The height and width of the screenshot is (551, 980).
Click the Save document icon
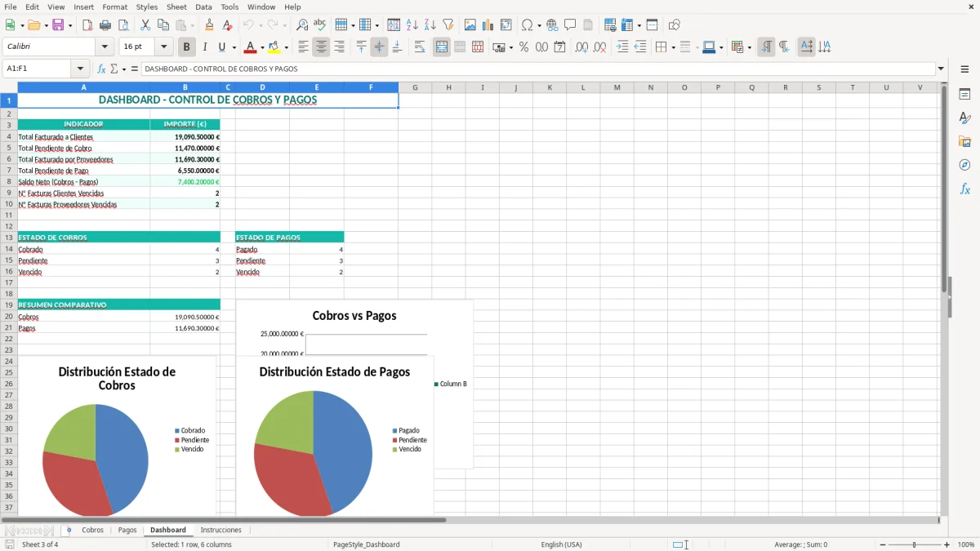(x=58, y=25)
